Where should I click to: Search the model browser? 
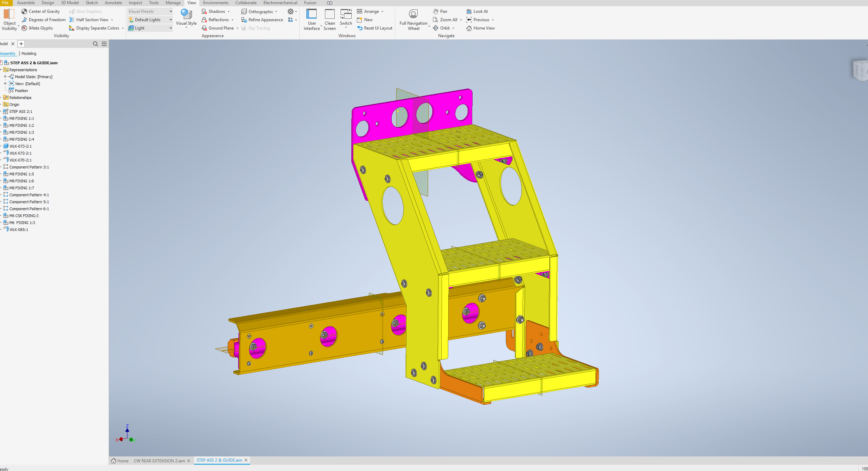pos(95,44)
